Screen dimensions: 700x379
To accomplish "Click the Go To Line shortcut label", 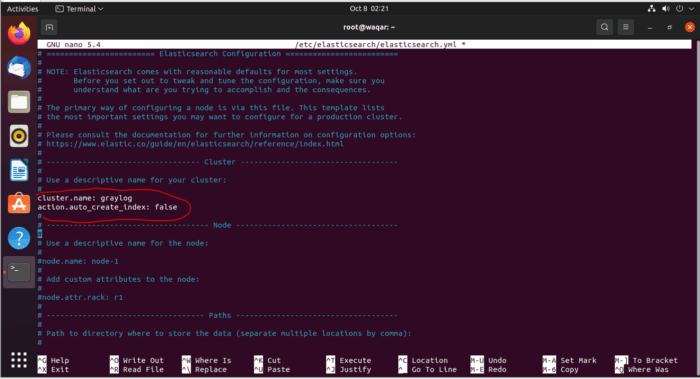I will 434,370.
